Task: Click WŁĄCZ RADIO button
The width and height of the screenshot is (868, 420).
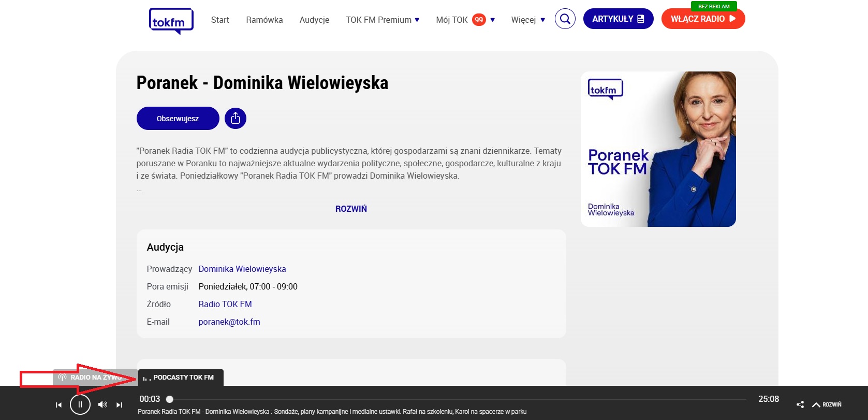Action: [703, 19]
